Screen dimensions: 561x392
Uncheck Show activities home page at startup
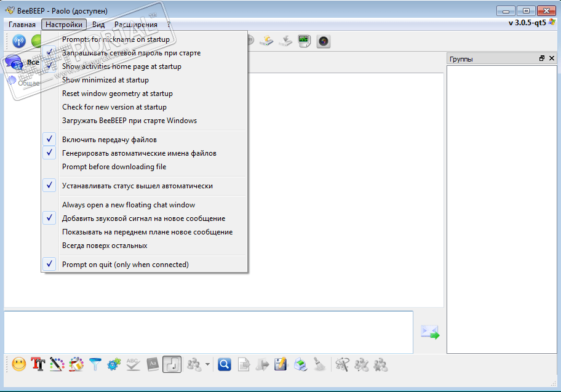(144, 66)
